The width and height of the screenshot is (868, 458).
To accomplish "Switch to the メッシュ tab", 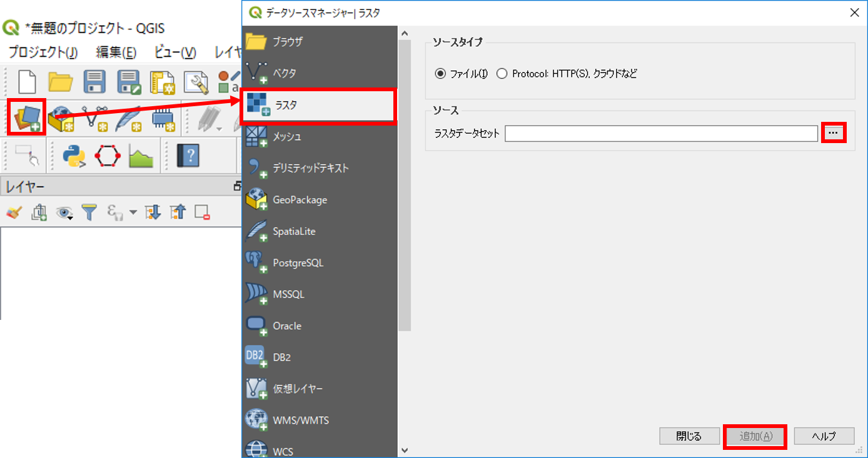I will 320,137.
